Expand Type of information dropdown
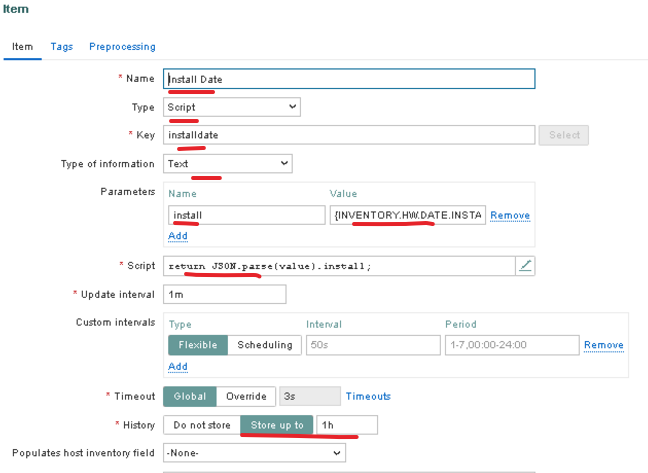 [x=228, y=163]
